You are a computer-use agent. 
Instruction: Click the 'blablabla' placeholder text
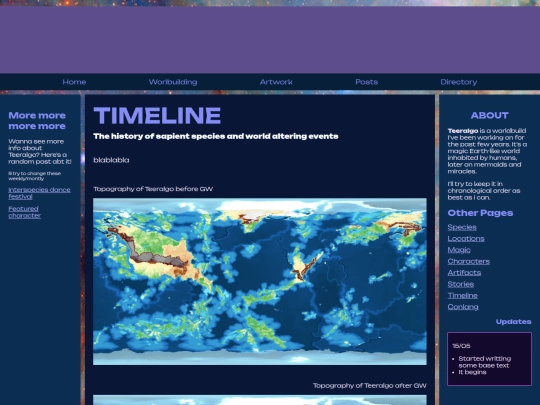point(111,160)
